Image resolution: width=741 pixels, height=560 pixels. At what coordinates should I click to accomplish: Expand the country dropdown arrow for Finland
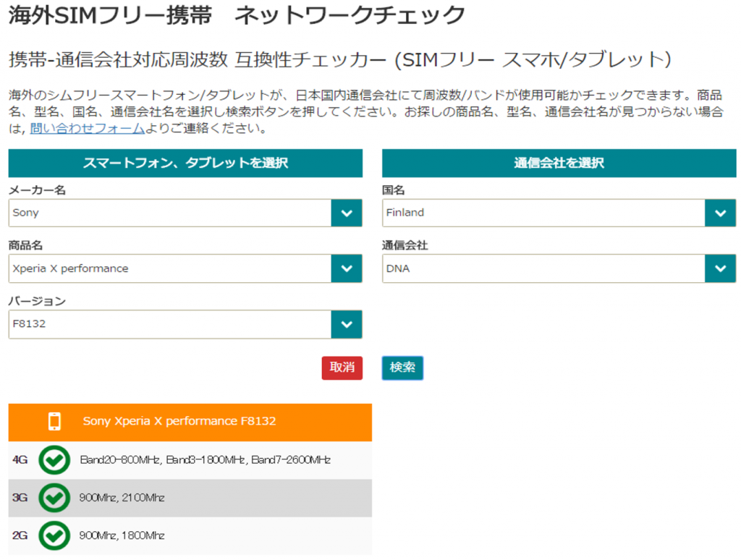[720, 213]
